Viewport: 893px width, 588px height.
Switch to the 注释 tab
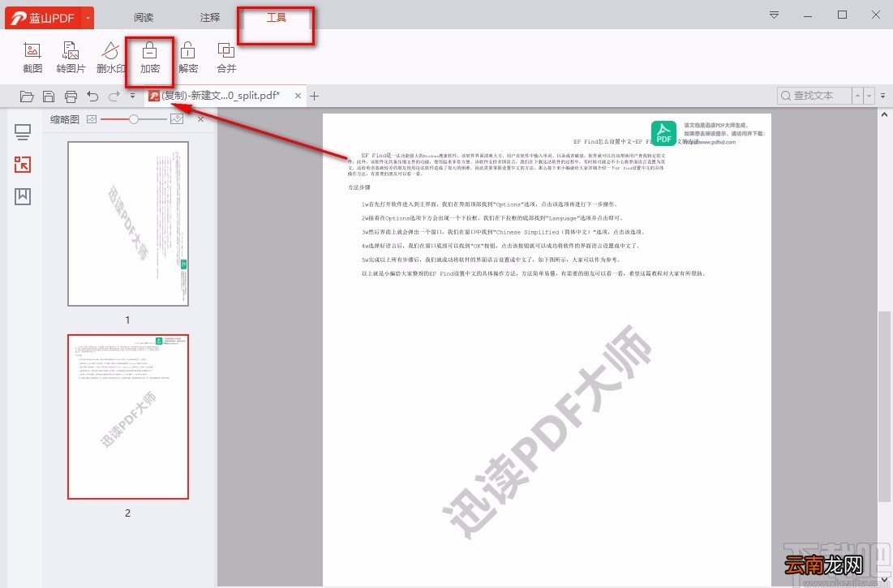coord(209,18)
